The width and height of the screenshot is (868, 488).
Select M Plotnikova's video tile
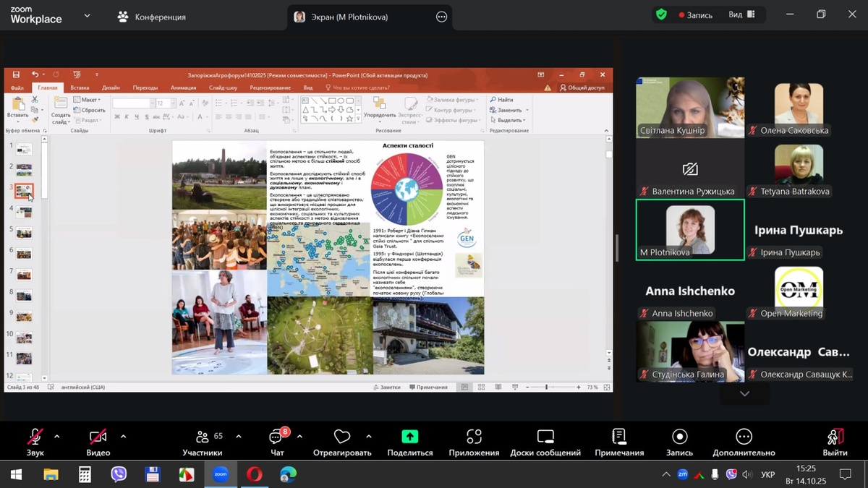click(690, 229)
